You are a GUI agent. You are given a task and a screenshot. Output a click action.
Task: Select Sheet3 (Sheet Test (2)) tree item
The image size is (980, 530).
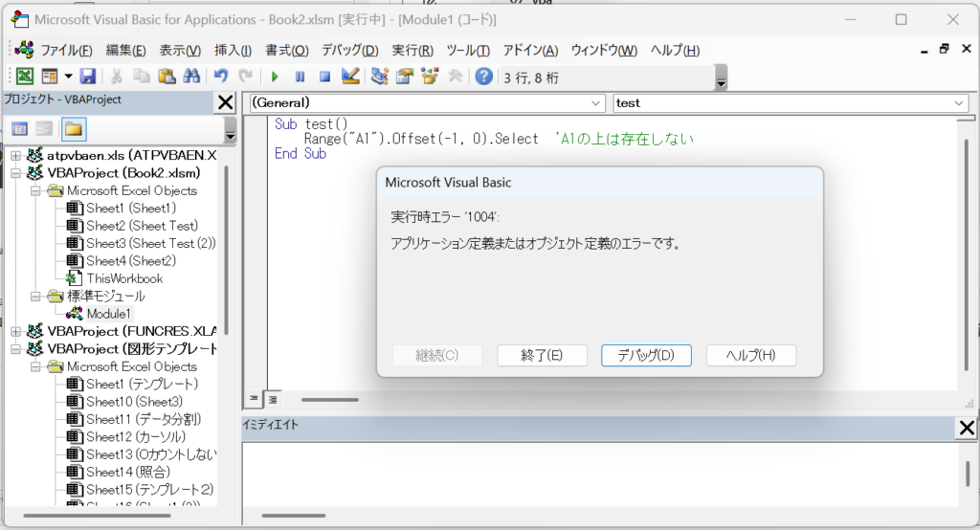coord(150,243)
